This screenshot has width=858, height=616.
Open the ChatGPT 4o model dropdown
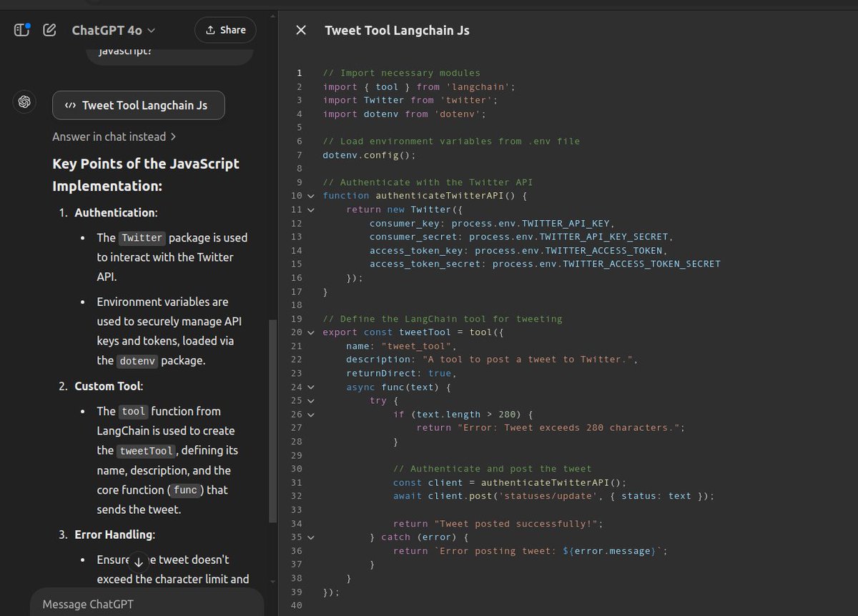click(114, 30)
